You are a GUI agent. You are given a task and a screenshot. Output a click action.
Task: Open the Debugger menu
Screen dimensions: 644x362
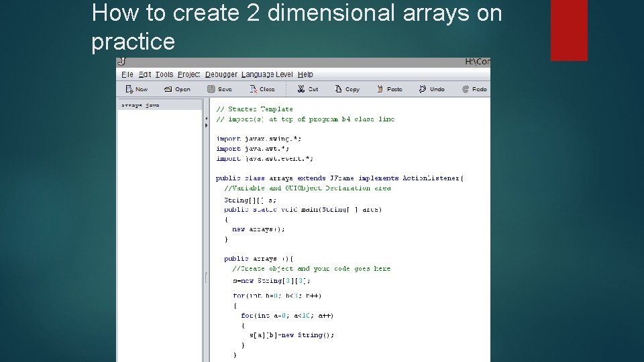point(221,74)
